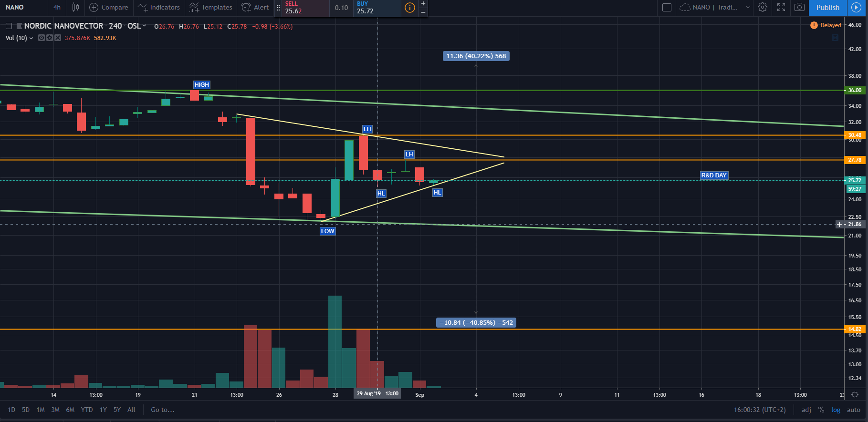This screenshot has height=422, width=868.
Task: Click the Compare button label
Action: [115, 7]
